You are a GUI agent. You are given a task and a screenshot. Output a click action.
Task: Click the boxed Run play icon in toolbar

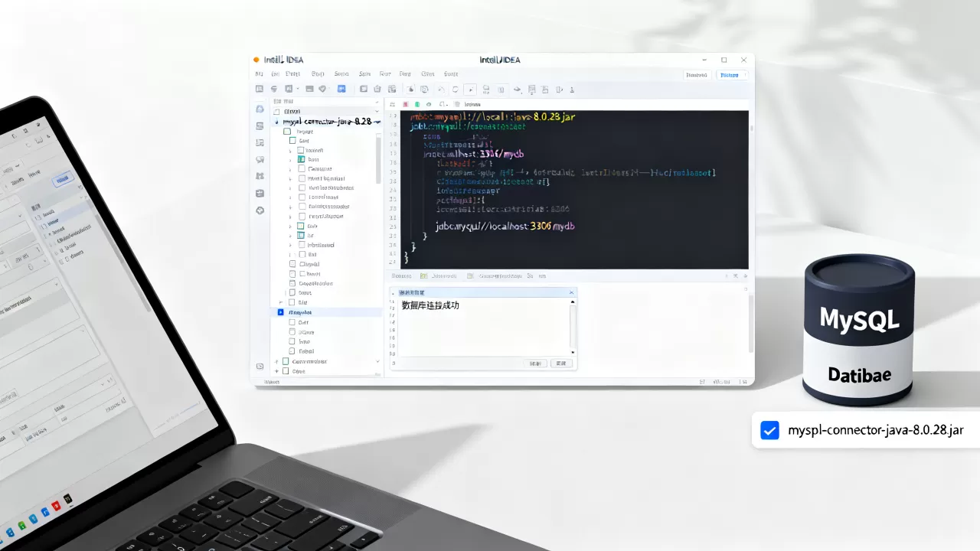pyautogui.click(x=470, y=90)
